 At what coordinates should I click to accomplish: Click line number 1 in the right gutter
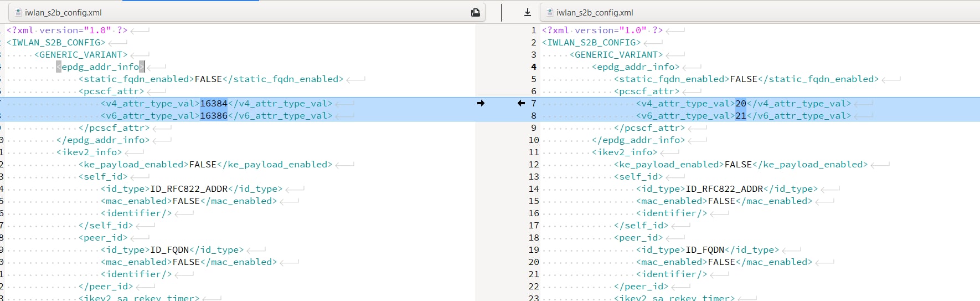coord(533,30)
